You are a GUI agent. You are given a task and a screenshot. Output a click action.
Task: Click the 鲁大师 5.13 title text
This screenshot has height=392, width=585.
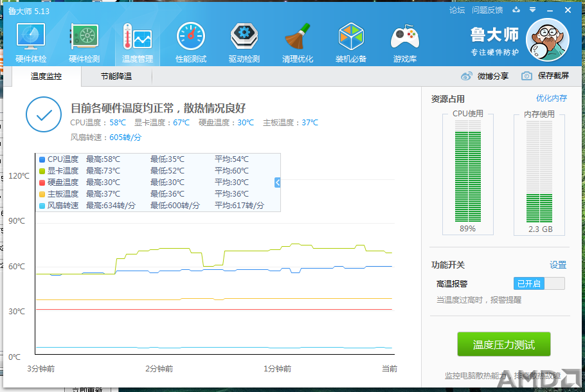click(29, 11)
